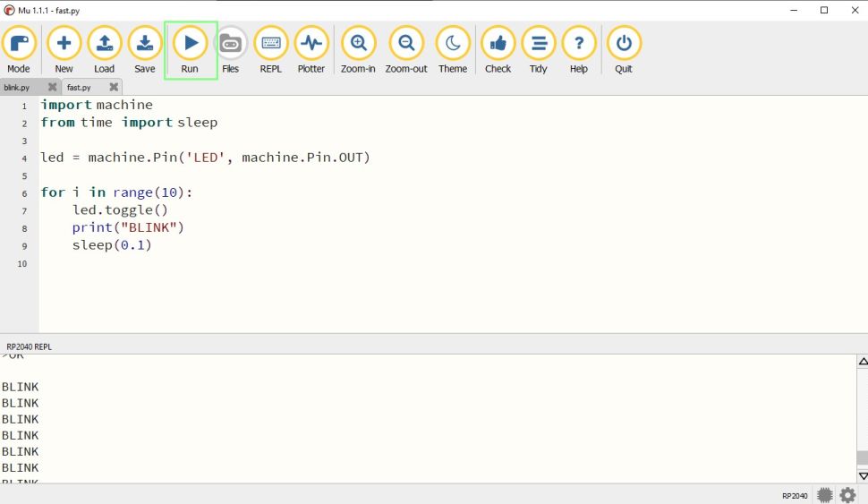The image size is (868, 504).
Task: Quit the Mu editor
Action: tap(624, 50)
